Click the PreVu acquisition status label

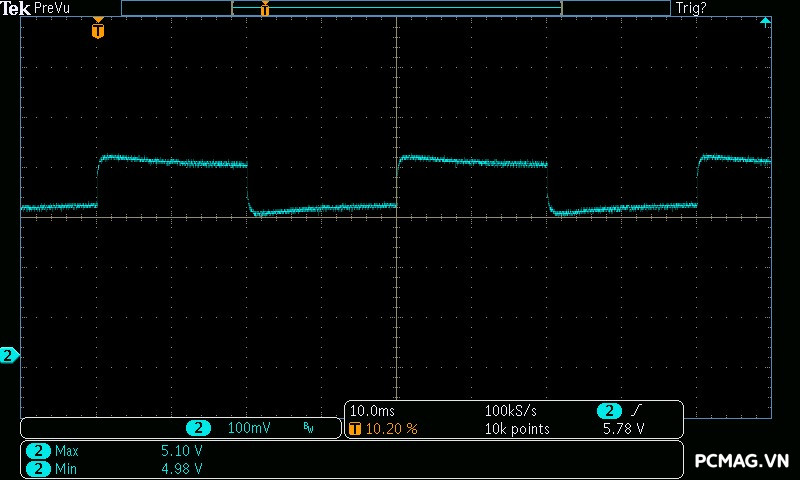point(52,8)
